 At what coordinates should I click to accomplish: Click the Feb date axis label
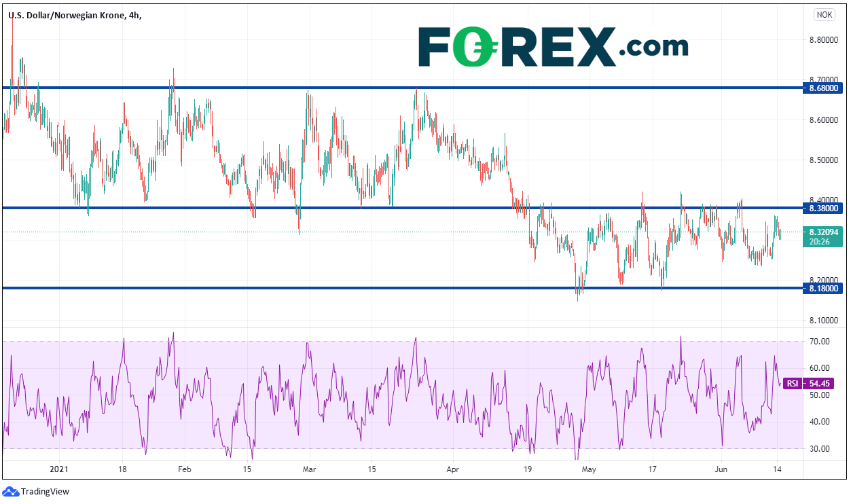coord(184,469)
